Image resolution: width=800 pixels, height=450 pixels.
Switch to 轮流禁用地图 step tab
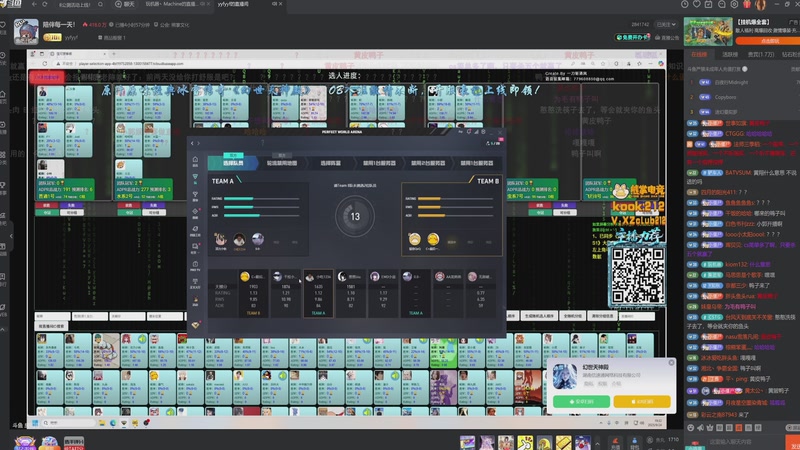(282, 163)
